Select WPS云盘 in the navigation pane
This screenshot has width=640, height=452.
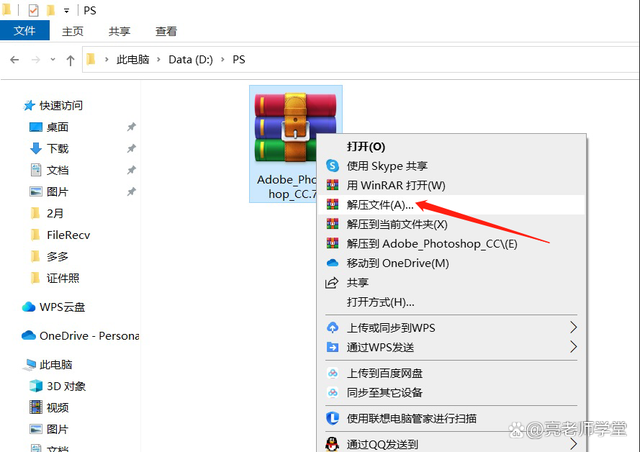(62, 307)
